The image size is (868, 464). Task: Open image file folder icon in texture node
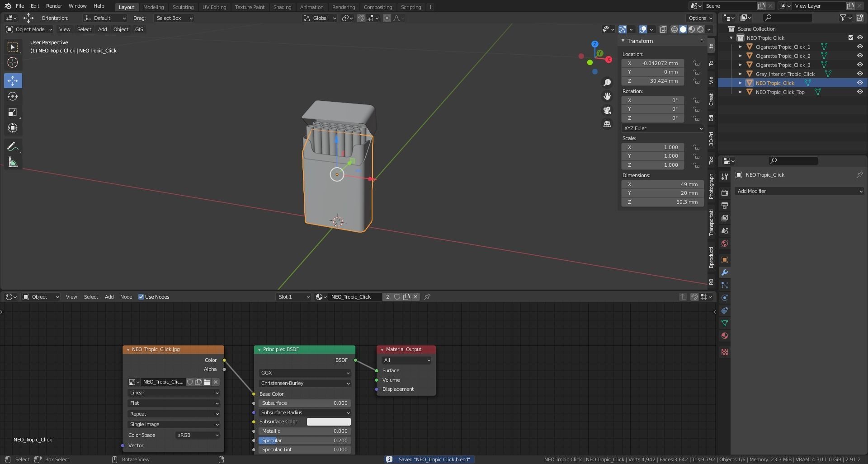click(207, 382)
